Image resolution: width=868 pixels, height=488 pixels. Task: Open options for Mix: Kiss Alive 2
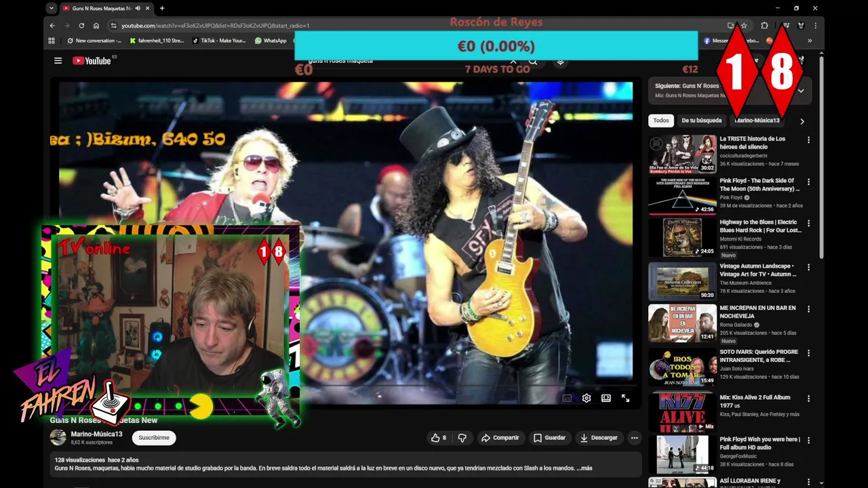coord(808,398)
